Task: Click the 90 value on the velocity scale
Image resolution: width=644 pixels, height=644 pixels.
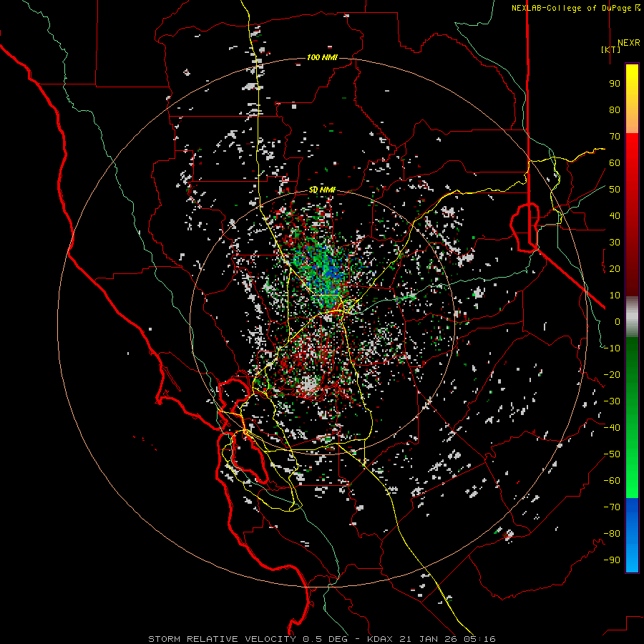Action: pyautogui.click(x=615, y=84)
